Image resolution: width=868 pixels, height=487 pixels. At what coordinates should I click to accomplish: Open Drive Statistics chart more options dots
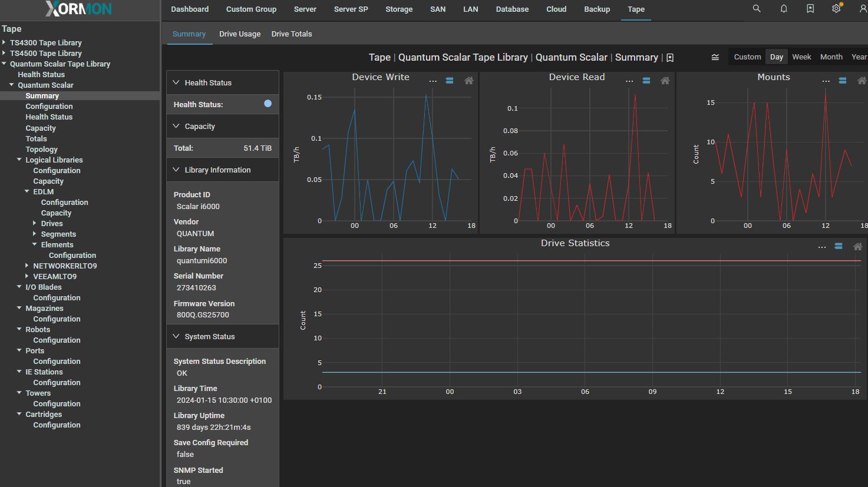pos(822,247)
